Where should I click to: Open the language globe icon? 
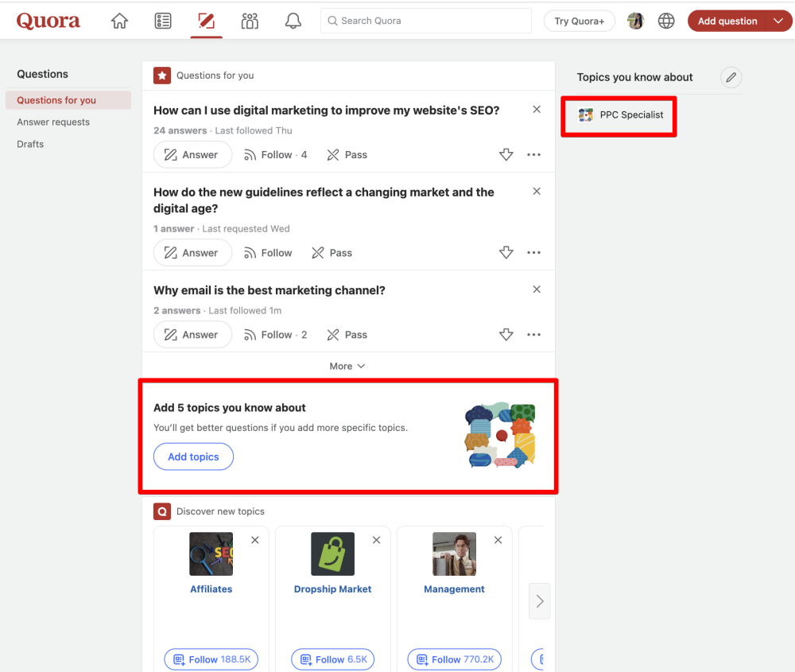pos(666,21)
